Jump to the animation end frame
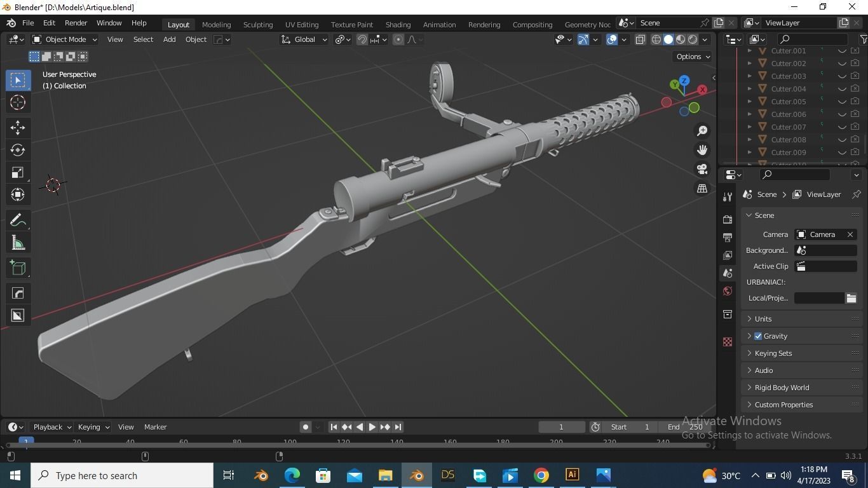868x488 pixels. click(398, 427)
